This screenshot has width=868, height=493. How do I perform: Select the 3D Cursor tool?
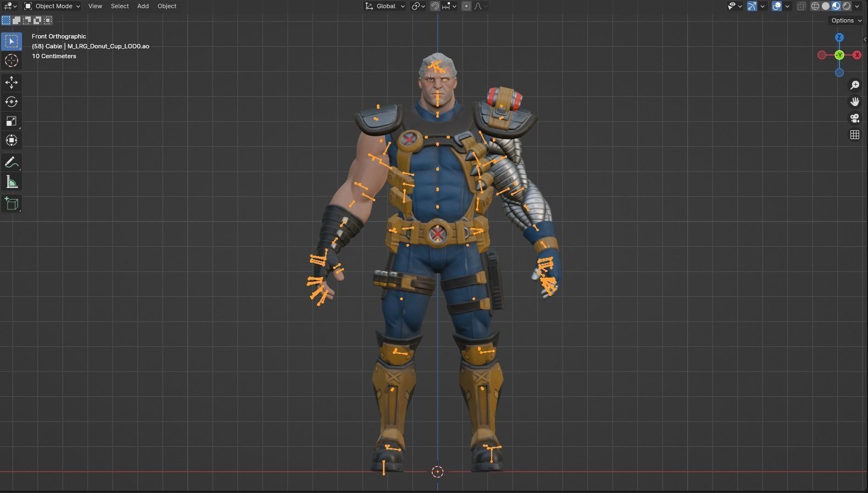coord(12,60)
